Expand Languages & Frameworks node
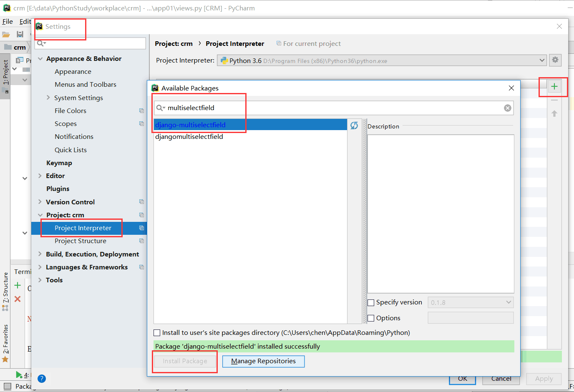Screen dimensions: 574x392 (x=40, y=267)
